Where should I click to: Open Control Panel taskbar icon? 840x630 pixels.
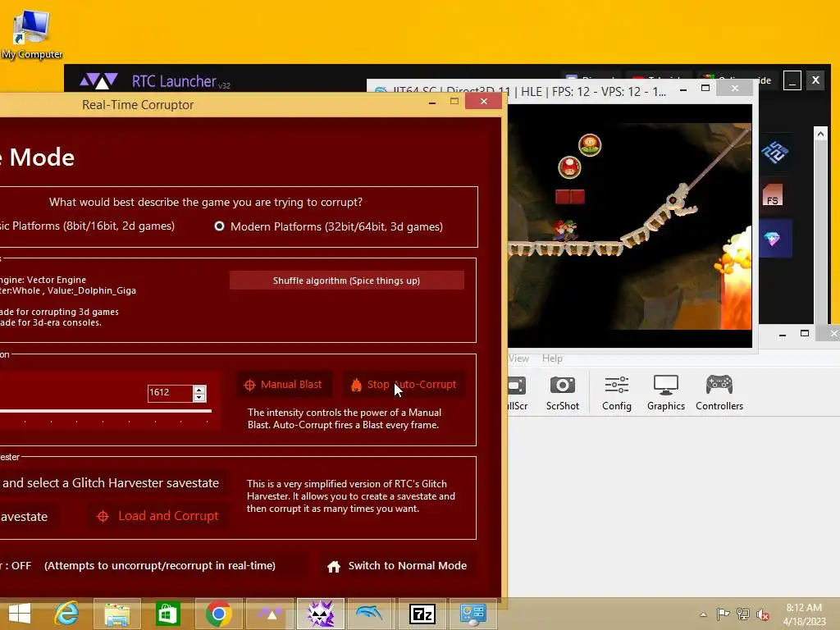pyautogui.click(x=473, y=614)
